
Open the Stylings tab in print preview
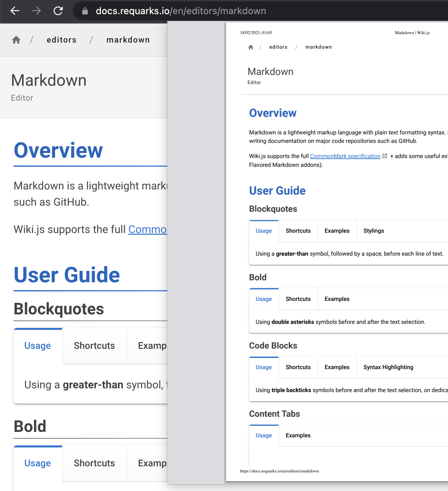tap(374, 231)
